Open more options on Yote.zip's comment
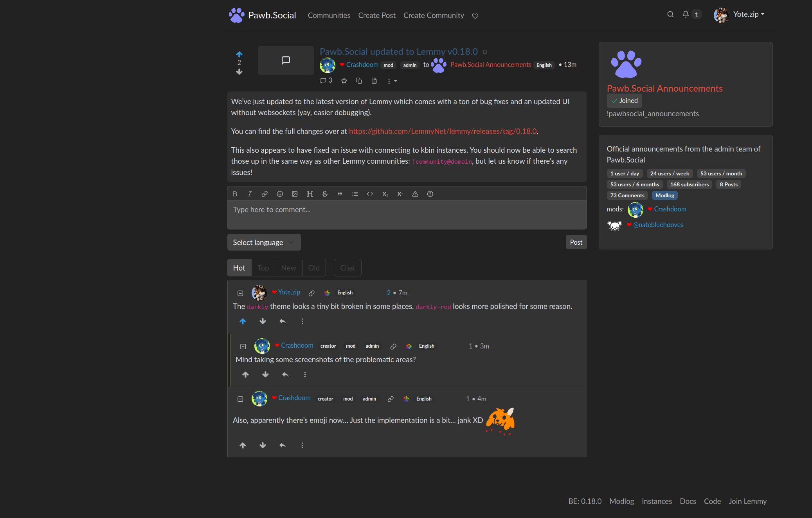 tap(302, 321)
